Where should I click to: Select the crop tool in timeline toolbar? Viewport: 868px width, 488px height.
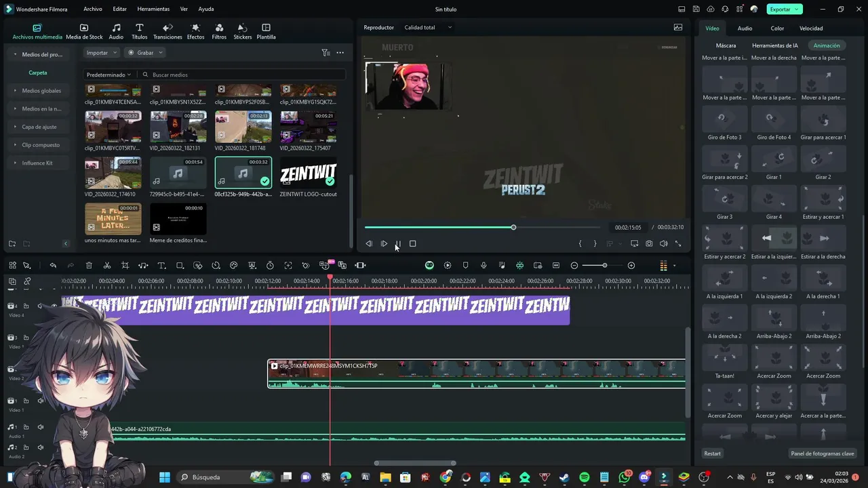tap(125, 265)
